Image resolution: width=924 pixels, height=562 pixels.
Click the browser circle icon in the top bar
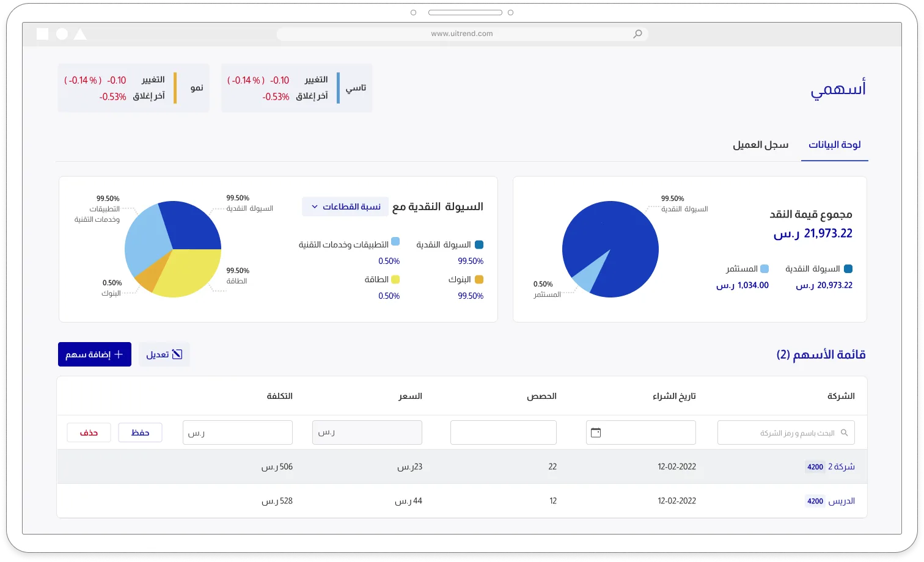[62, 34]
